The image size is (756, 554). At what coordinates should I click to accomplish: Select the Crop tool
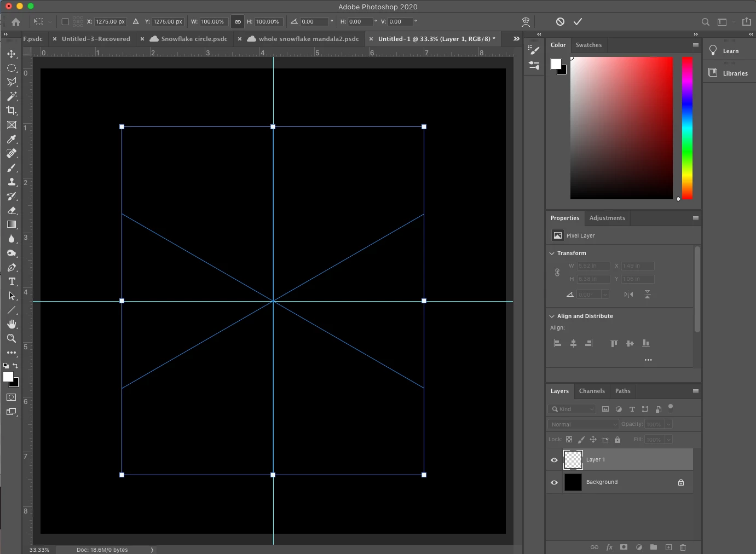tap(11, 111)
